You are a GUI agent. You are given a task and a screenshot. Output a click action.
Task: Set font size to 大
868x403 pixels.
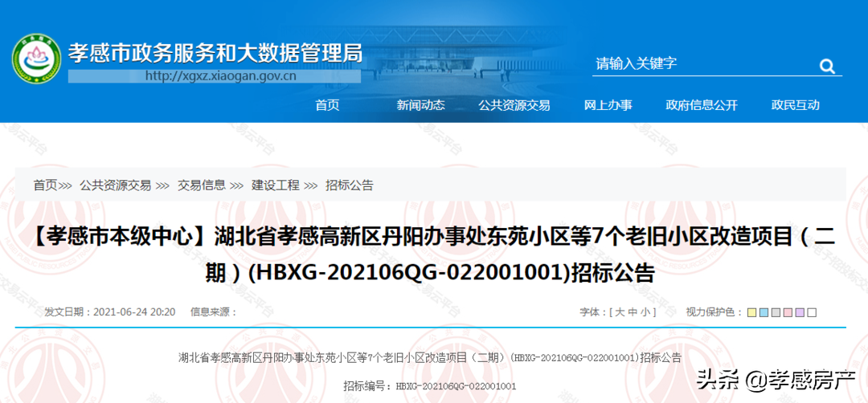point(619,312)
